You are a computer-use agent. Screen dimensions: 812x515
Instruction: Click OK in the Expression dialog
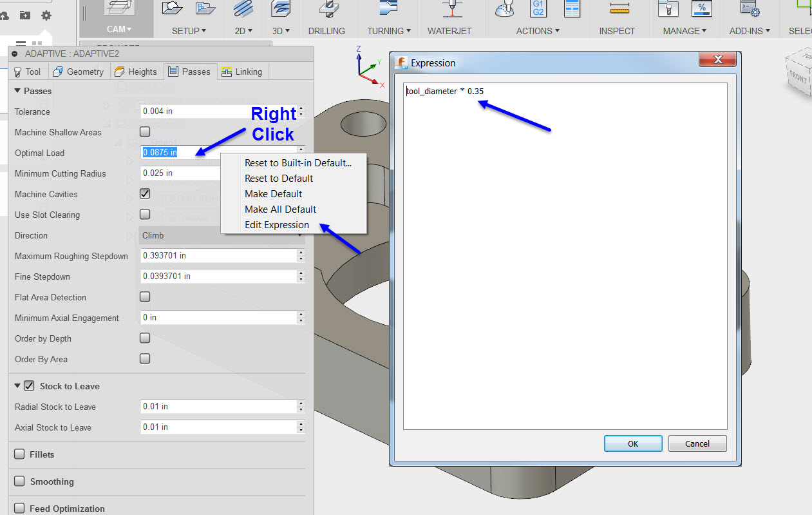[x=632, y=443]
